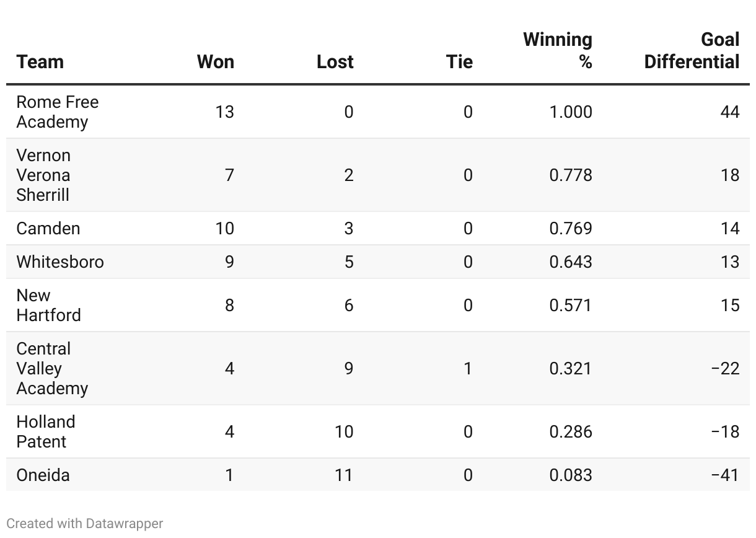Click the Won column header
756x538 pixels.
click(215, 61)
